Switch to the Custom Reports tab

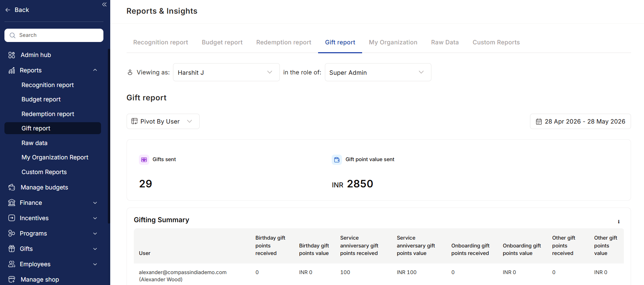pyautogui.click(x=496, y=42)
